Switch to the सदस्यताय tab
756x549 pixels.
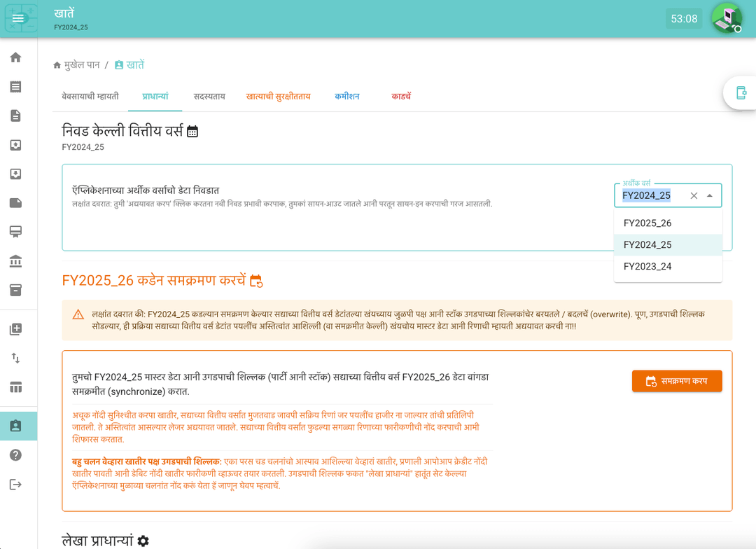[209, 97]
